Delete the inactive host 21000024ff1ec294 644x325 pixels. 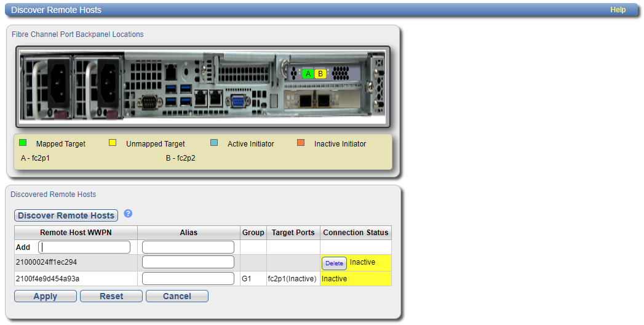click(x=334, y=263)
